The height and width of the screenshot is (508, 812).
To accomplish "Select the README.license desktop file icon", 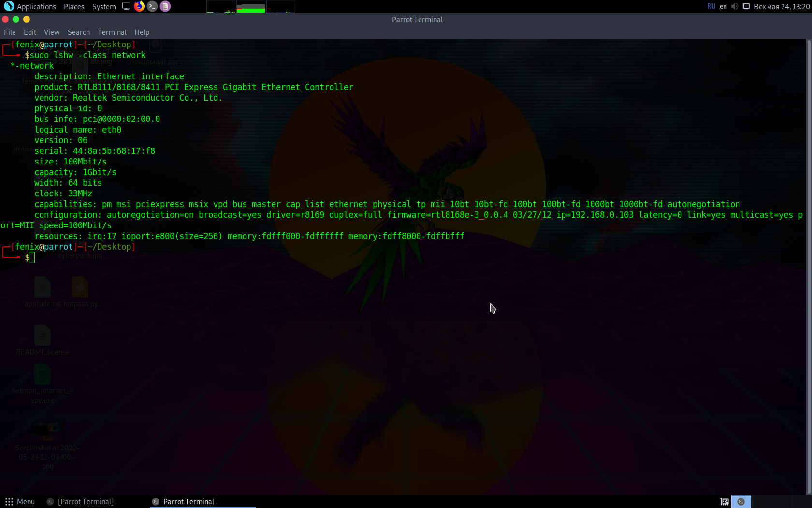I will [43, 340].
